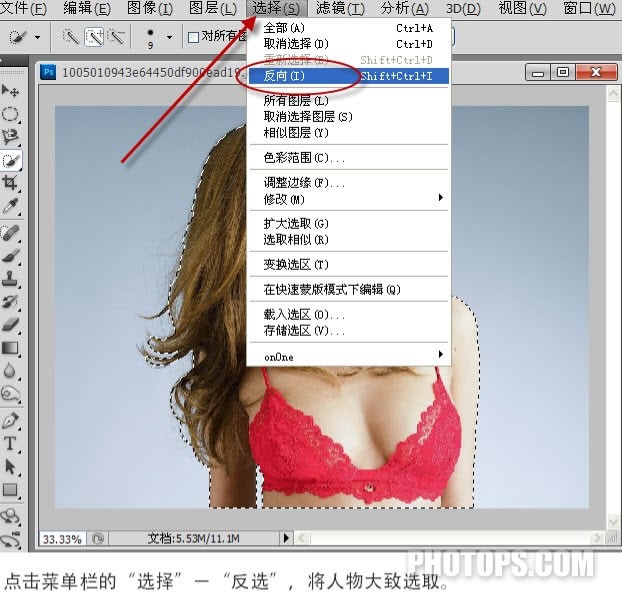Choose 取消选择图层(S) menu entry
The height and width of the screenshot is (608, 622).
tap(349, 117)
